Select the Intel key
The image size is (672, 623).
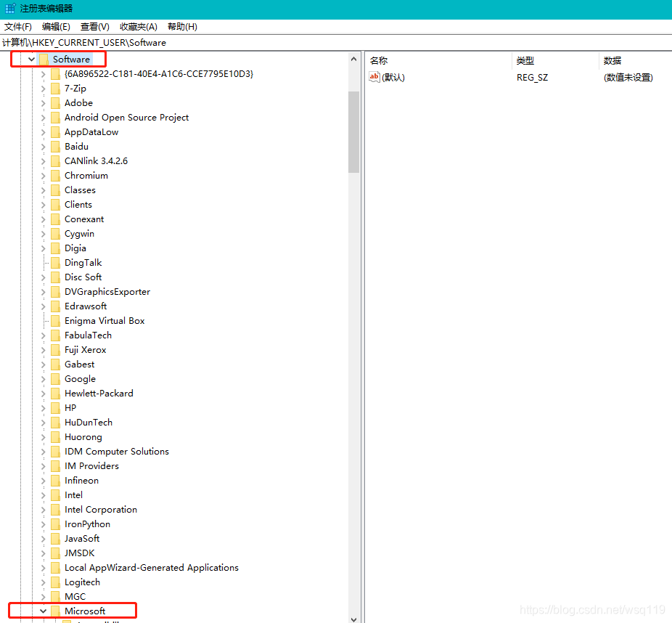pos(74,495)
